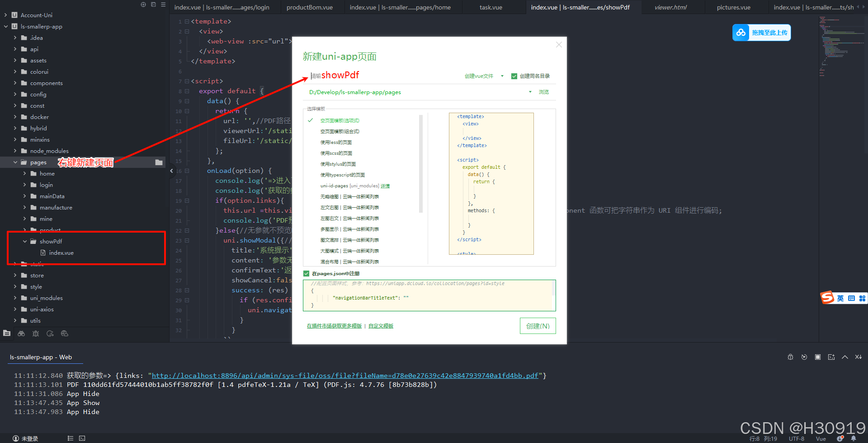Open the debug panel via bug icon
This screenshot has width=868, height=443.
[x=36, y=334]
